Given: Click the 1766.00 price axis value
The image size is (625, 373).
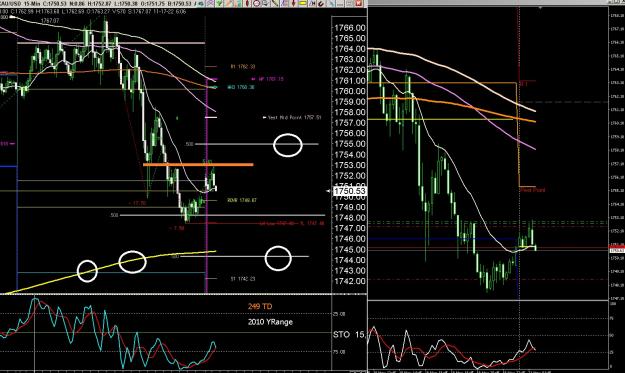Looking at the screenshot, I should pos(350,27).
